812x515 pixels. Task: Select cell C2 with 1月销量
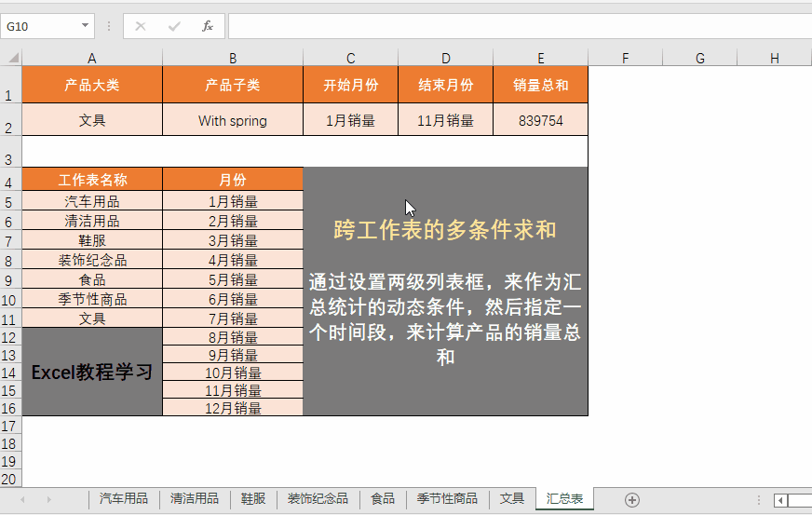tap(350, 120)
